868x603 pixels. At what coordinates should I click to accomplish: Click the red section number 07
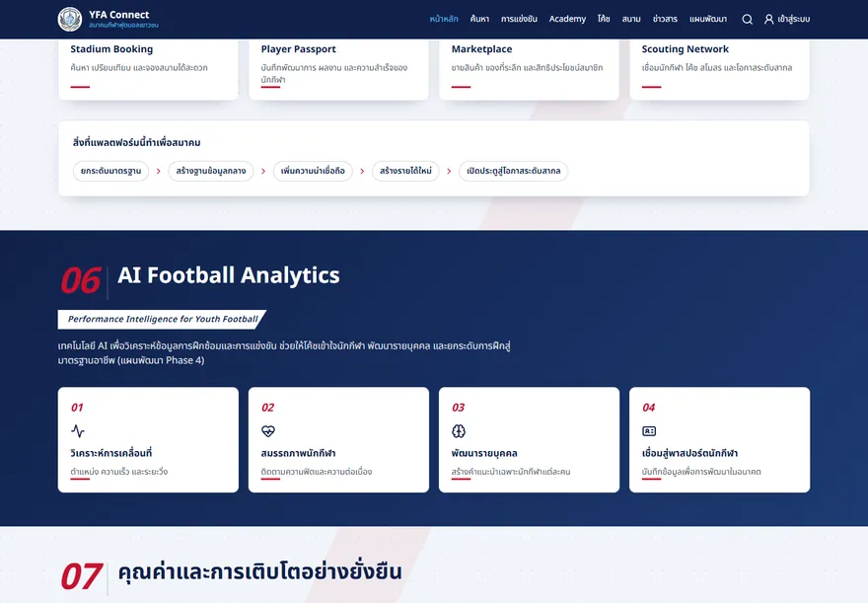tap(81, 576)
